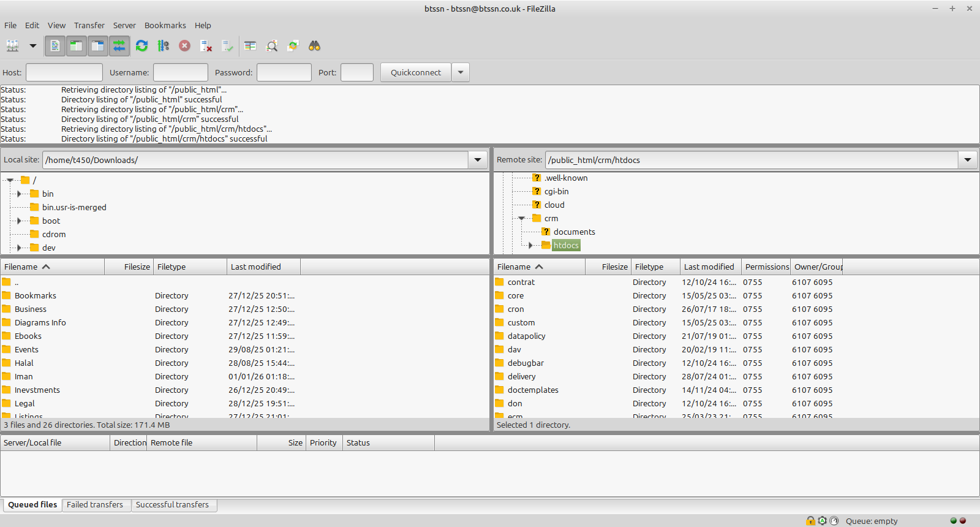Expand the Local site path dropdown
Screen dimensions: 980x527
click(x=478, y=160)
